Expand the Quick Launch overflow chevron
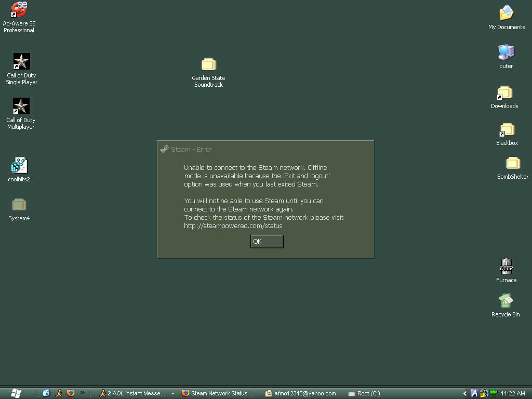Viewport: 532px width, 399px height. point(83,393)
